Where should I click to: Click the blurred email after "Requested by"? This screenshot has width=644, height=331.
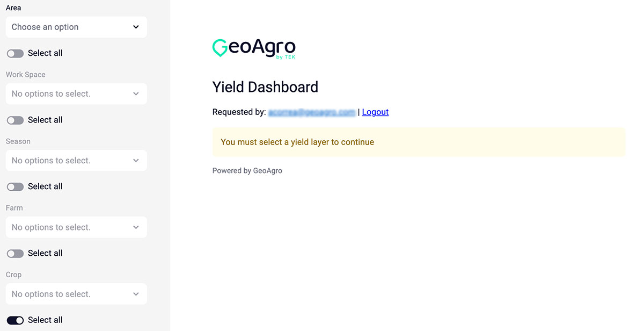click(x=312, y=112)
